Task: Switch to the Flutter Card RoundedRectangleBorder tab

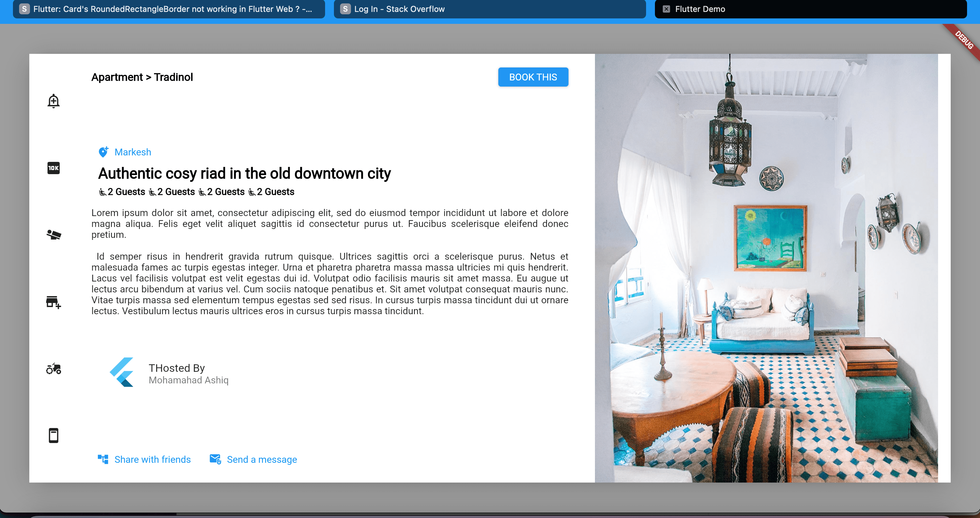Action: point(169,9)
